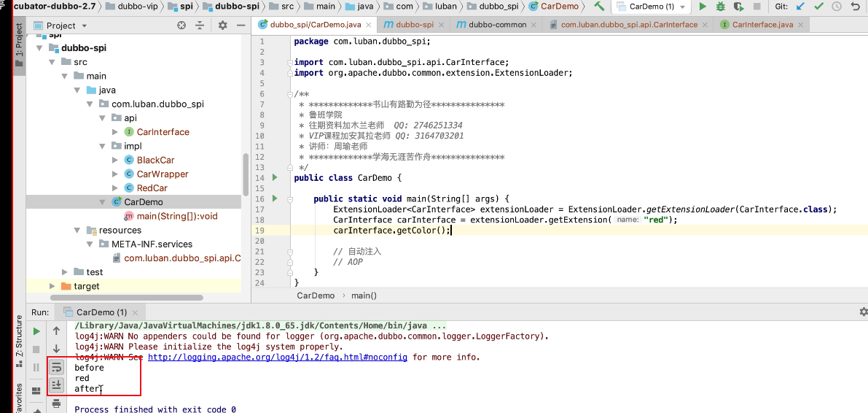Place cursor on carInterface.getColor() line

pos(392,230)
